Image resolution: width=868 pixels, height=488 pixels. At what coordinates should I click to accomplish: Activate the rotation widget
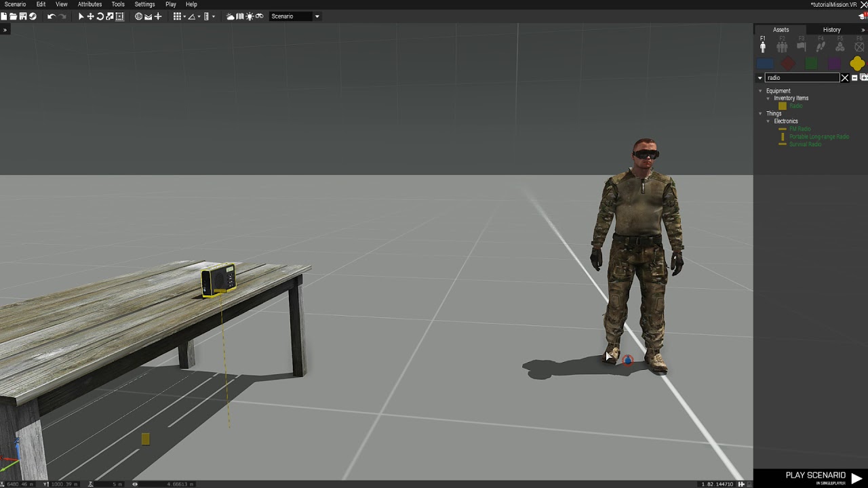(x=100, y=16)
